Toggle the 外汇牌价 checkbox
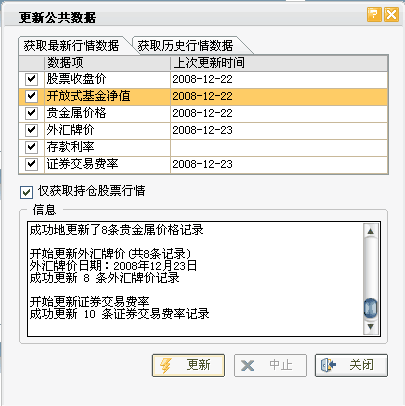The height and width of the screenshot is (406, 405). (31, 130)
